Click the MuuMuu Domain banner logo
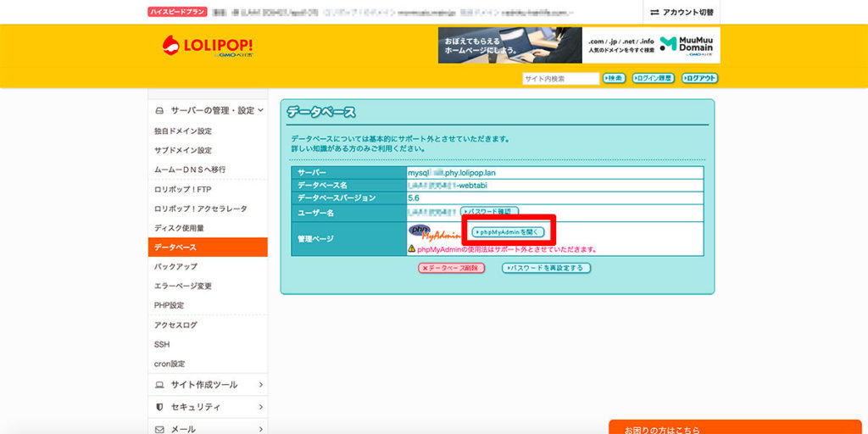The width and height of the screenshot is (868, 434). 687,45
